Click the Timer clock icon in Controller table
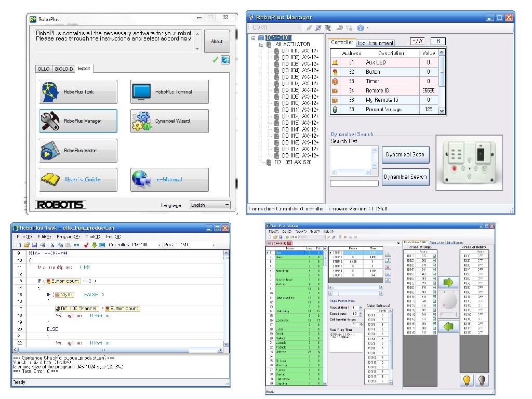This screenshot has height=399, width=532. (x=335, y=82)
